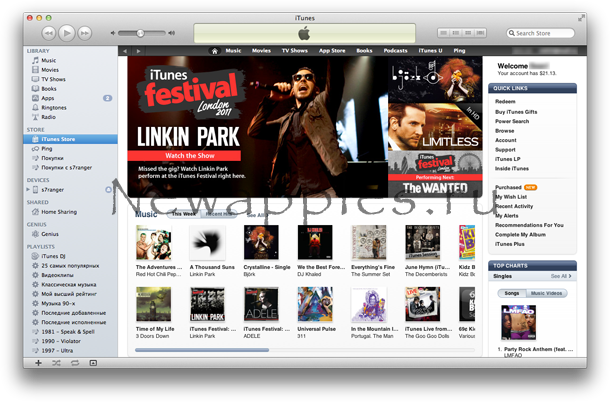Screen dimensions: 610x402
Task: Toggle full screen with window corner arrows
Action: [x=581, y=18]
